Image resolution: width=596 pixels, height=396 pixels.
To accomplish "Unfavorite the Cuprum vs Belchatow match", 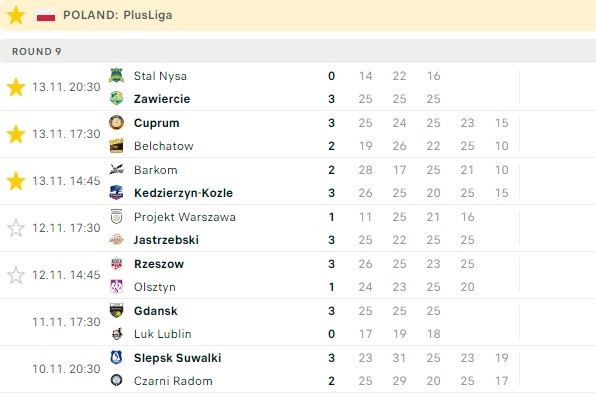I will click(x=16, y=134).
